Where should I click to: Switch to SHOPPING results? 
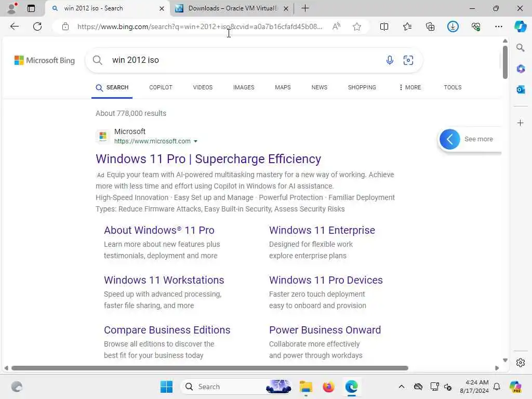click(x=362, y=87)
